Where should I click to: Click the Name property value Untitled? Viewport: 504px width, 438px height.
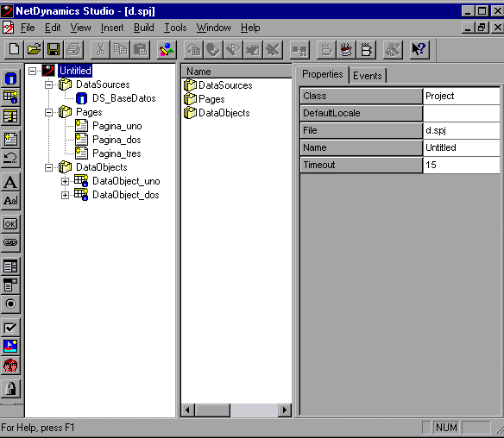coord(461,147)
